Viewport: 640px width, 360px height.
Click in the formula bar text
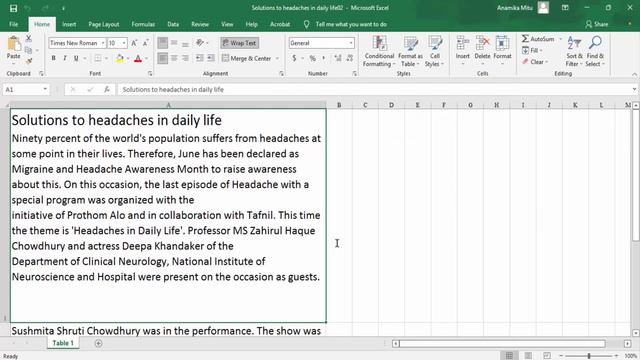[x=173, y=89]
